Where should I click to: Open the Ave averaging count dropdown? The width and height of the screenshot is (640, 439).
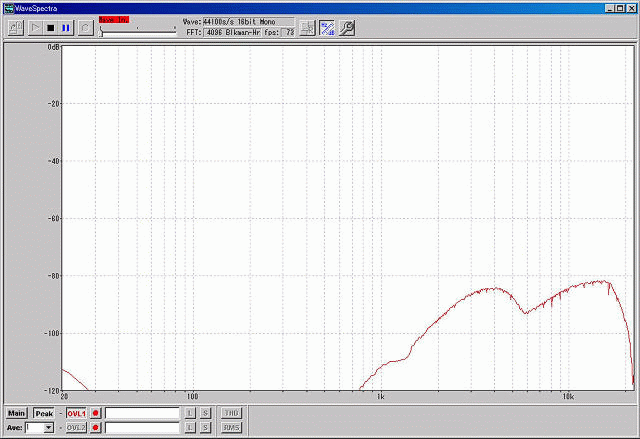coord(48,428)
